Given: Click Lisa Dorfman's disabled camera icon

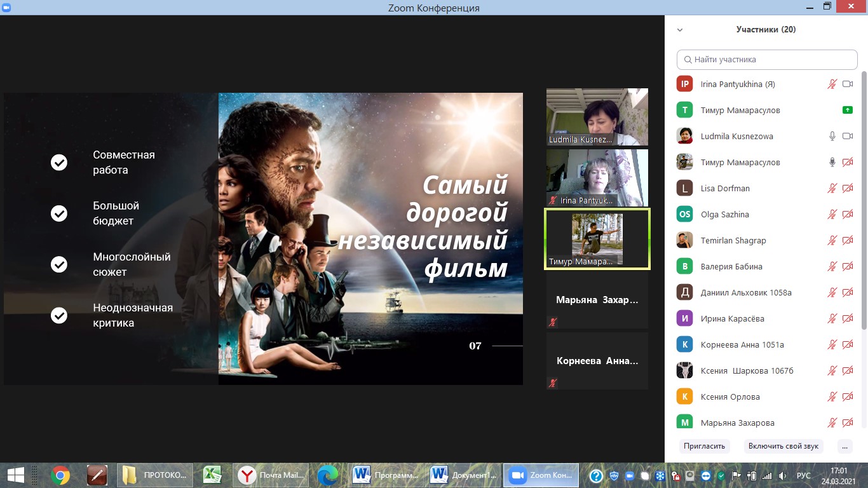Looking at the screenshot, I should tap(847, 188).
